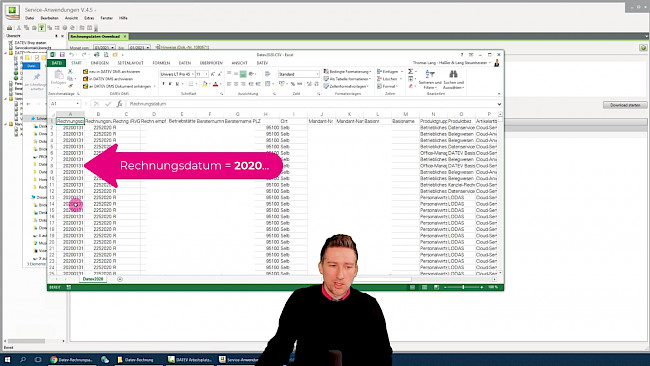Switch to the DATEN ribbon tab
The height and width of the screenshot is (366, 650).
pyautogui.click(x=185, y=63)
